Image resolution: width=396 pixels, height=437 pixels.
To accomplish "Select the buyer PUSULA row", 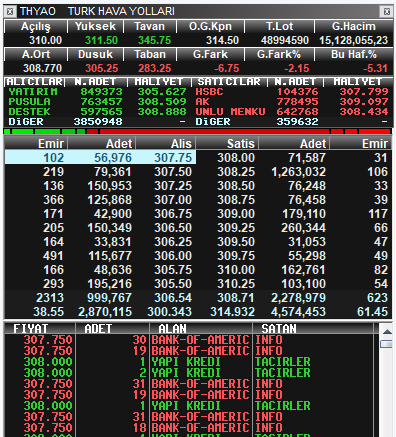I will pos(97,102).
